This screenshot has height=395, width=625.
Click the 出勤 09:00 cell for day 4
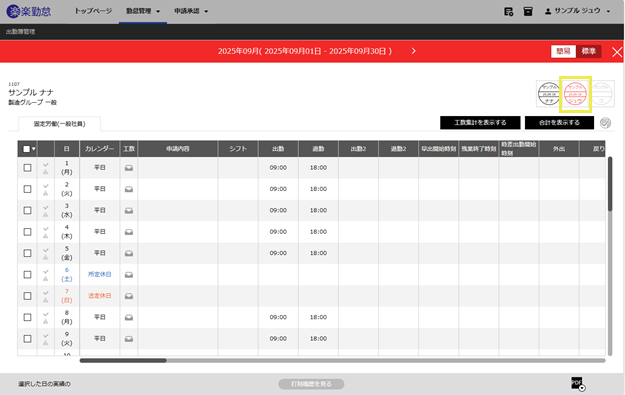click(278, 232)
